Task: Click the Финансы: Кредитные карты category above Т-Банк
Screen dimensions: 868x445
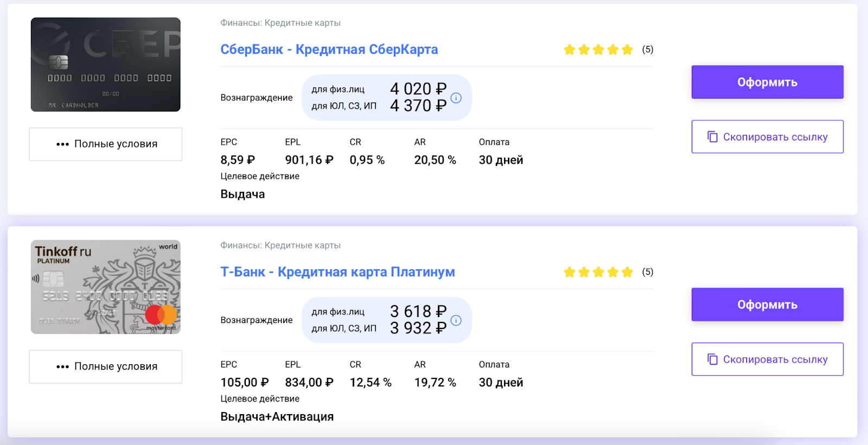Action: pyautogui.click(x=280, y=246)
